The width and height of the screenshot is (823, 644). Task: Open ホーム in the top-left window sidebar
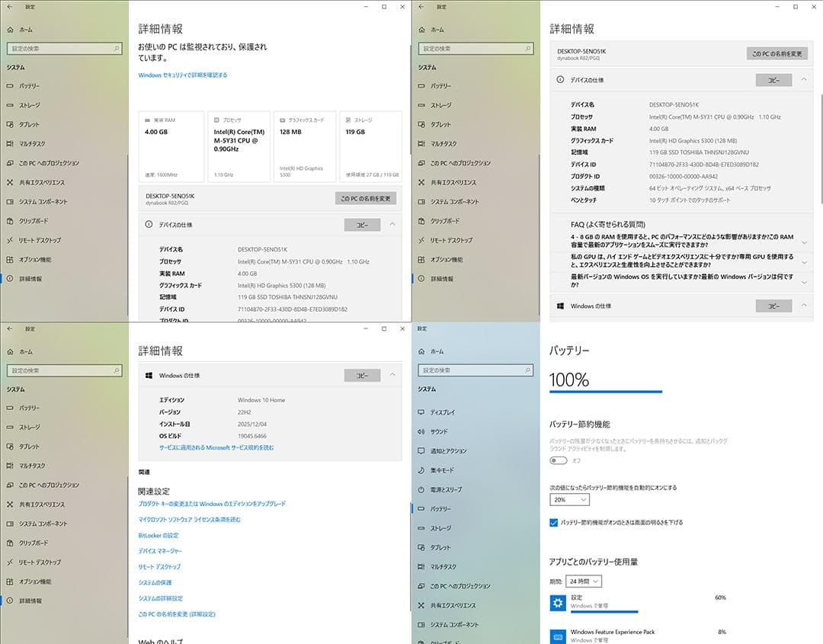[x=20, y=30]
